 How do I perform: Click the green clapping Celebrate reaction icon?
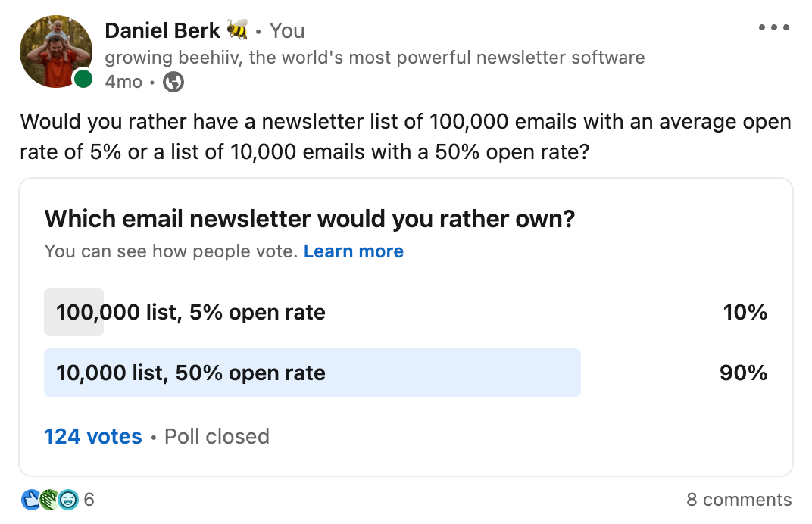[50, 499]
